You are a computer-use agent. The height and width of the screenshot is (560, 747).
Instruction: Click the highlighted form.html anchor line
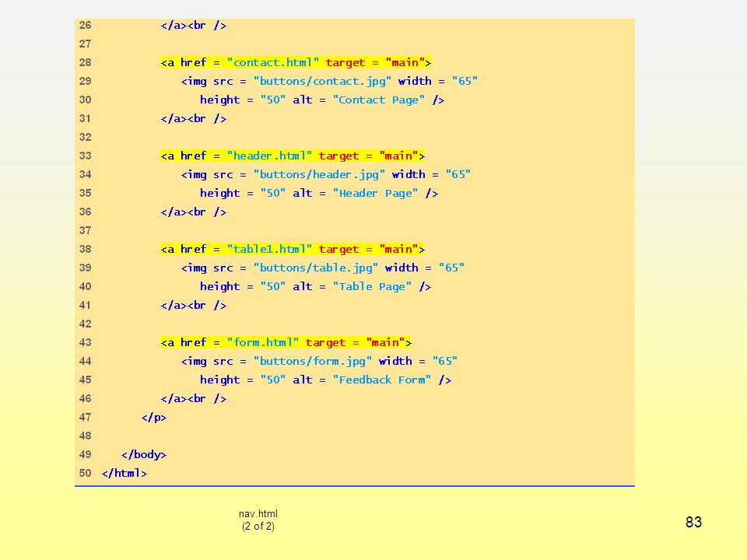(286, 342)
